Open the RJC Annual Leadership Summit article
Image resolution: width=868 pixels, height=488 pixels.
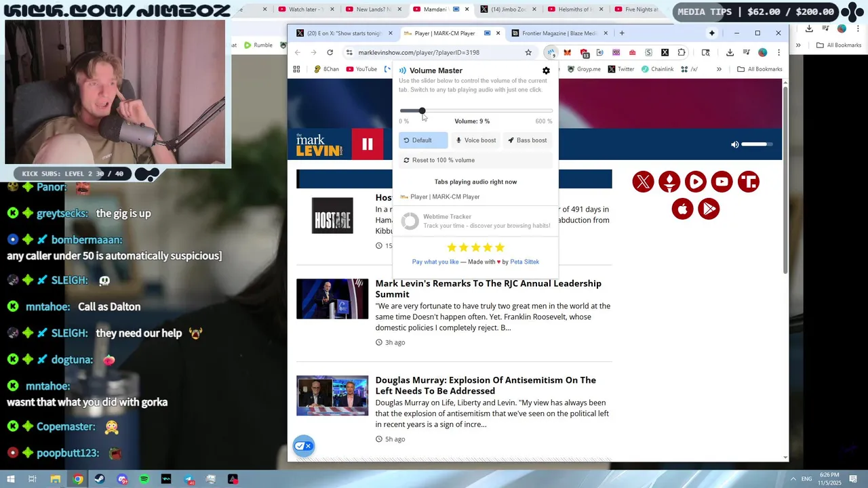(488, 289)
